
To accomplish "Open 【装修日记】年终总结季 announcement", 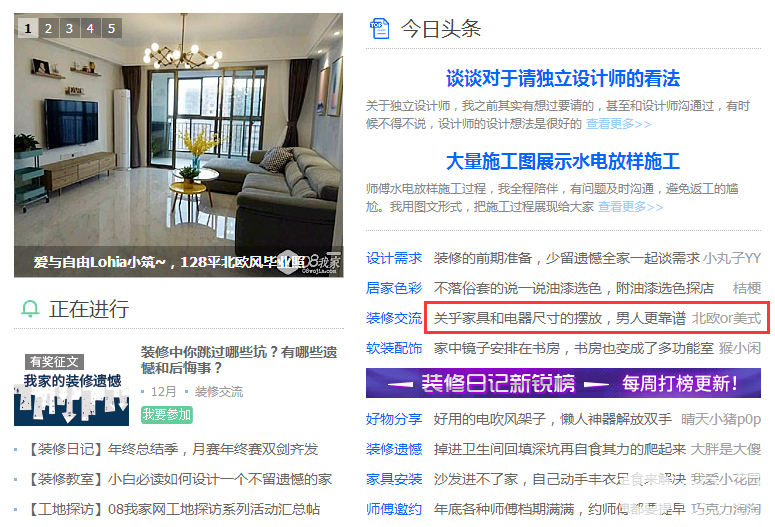I will 173,449.
